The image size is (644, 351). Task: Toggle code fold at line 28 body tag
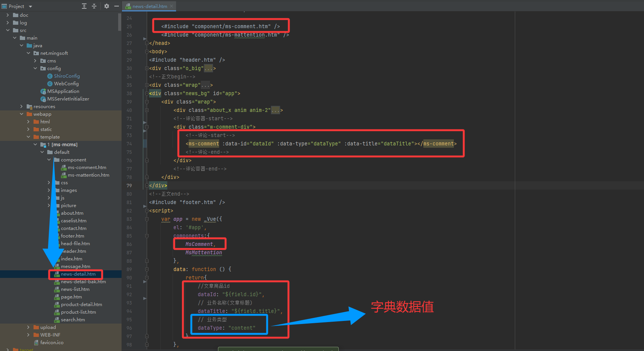(x=146, y=52)
